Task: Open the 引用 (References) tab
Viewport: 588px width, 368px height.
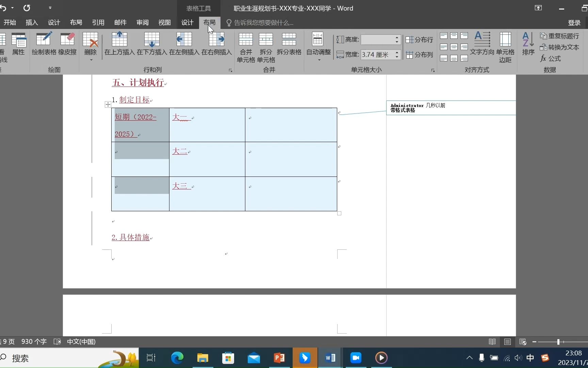Action: 98,22
